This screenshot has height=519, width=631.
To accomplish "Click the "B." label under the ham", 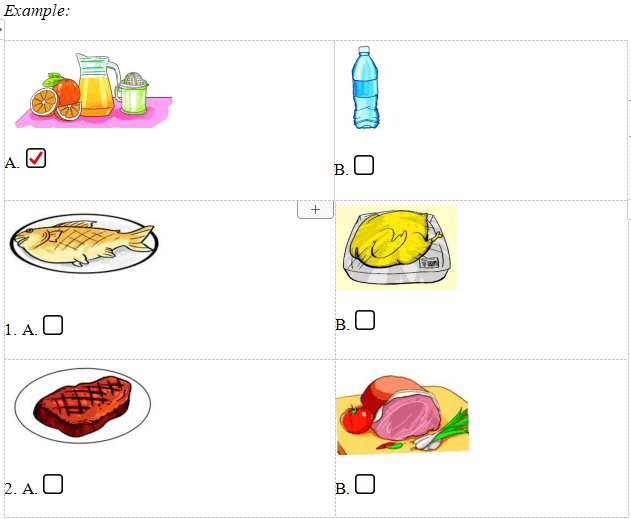I will coord(342,488).
